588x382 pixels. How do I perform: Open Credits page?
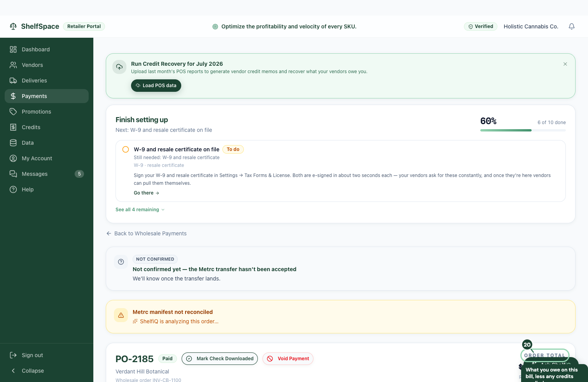[x=47, y=127]
